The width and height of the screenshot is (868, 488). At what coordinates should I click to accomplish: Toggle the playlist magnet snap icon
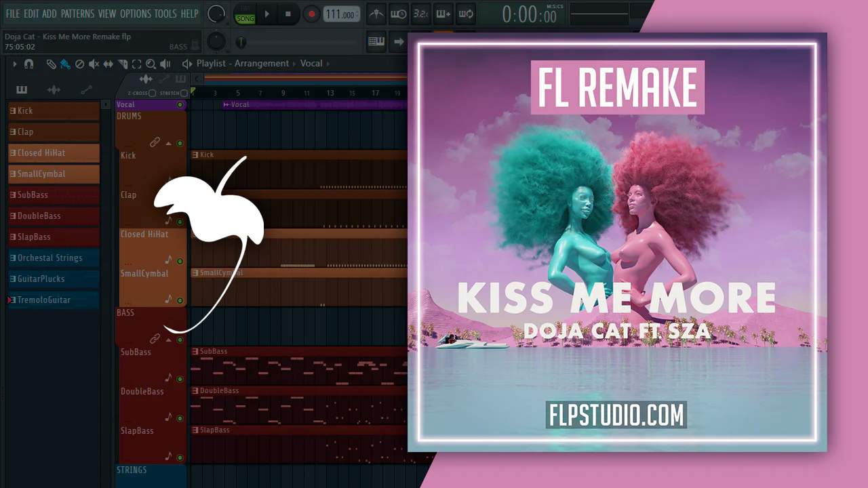click(28, 64)
